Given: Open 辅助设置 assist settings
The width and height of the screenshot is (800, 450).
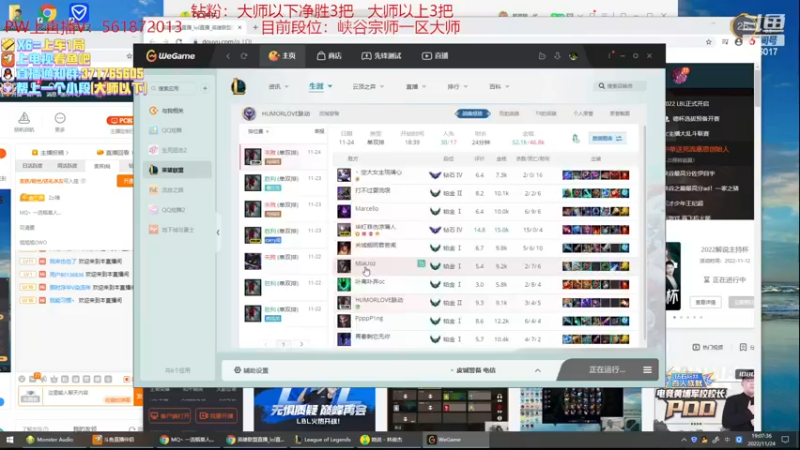Looking at the screenshot, I should tap(251, 370).
